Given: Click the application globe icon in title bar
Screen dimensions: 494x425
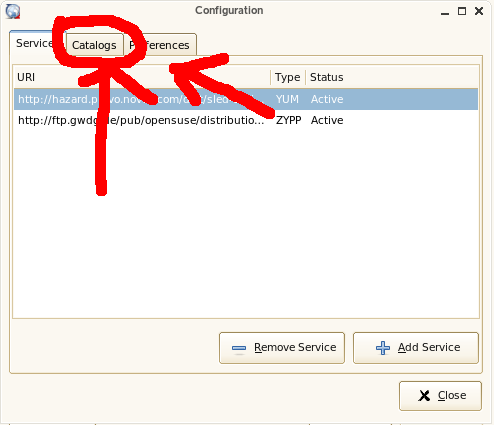Looking at the screenshot, I should (13, 11).
